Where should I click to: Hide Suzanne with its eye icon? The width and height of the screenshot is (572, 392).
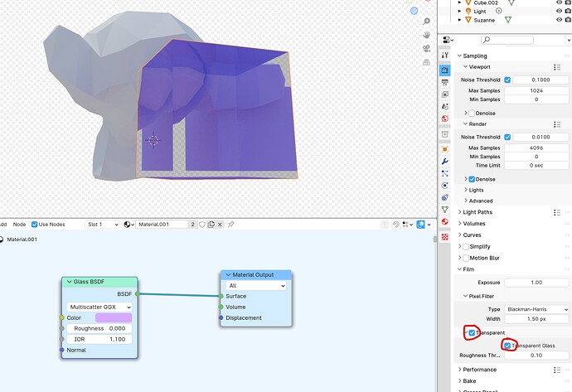[x=560, y=20]
